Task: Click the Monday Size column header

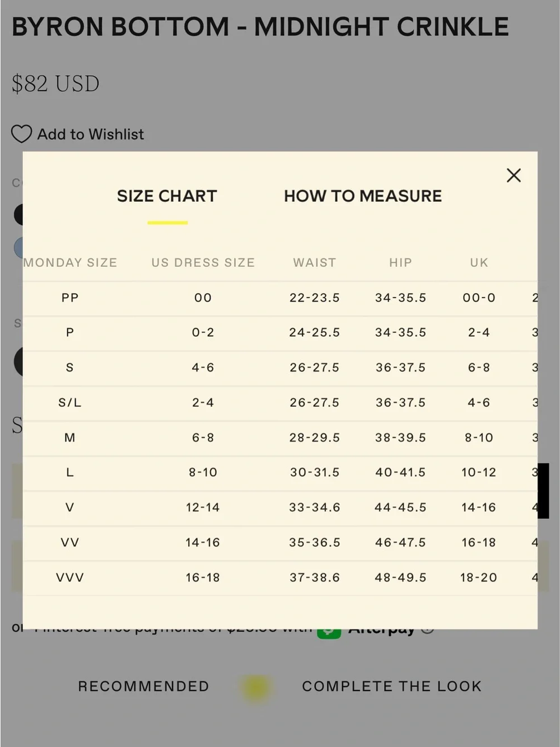Action: click(70, 263)
